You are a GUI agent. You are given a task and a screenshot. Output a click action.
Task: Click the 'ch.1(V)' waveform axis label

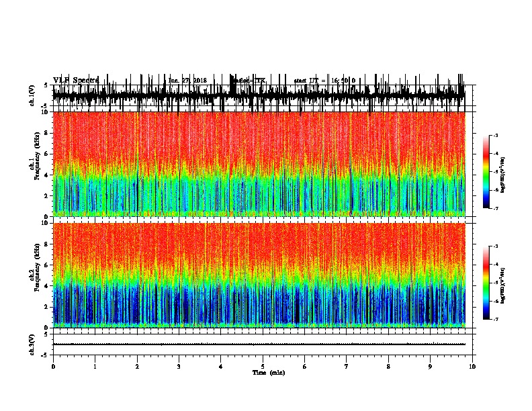(x=32, y=95)
